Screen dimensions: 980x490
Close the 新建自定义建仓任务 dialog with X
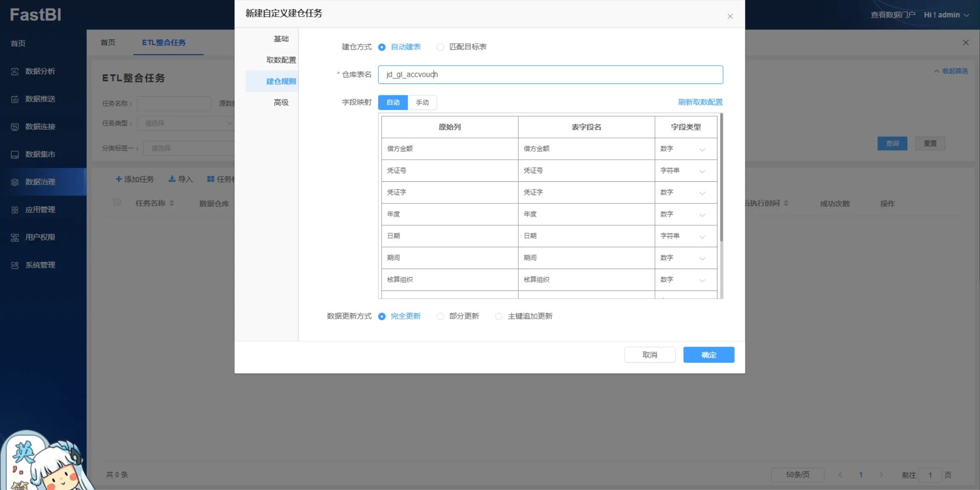click(730, 16)
